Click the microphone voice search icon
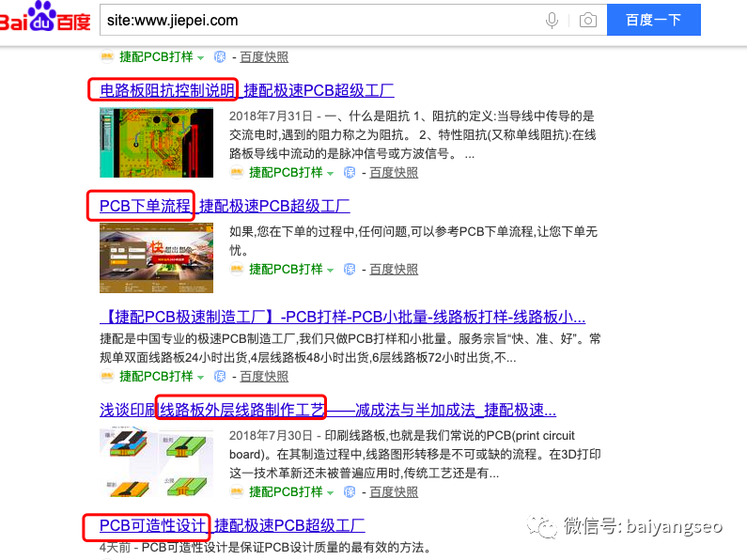Screen dimensions: 747x560 click(552, 20)
